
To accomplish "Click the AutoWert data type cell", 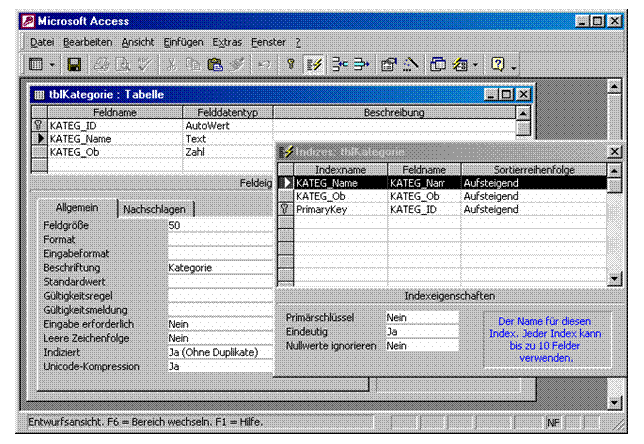I will point(228,125).
